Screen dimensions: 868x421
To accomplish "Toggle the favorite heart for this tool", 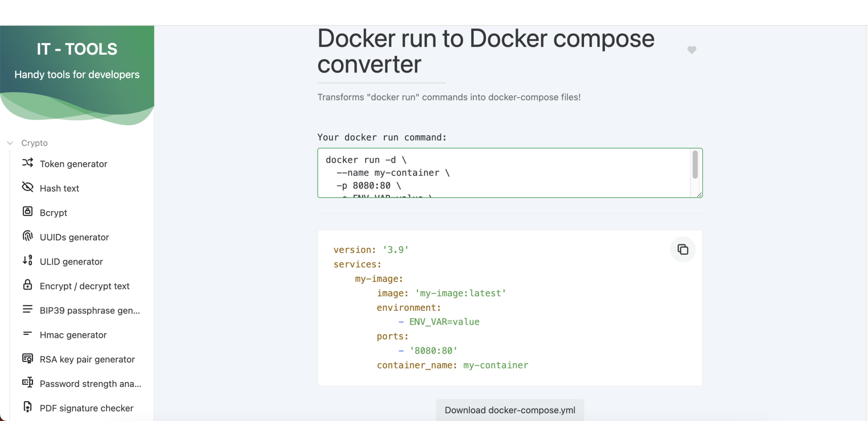I will [692, 50].
